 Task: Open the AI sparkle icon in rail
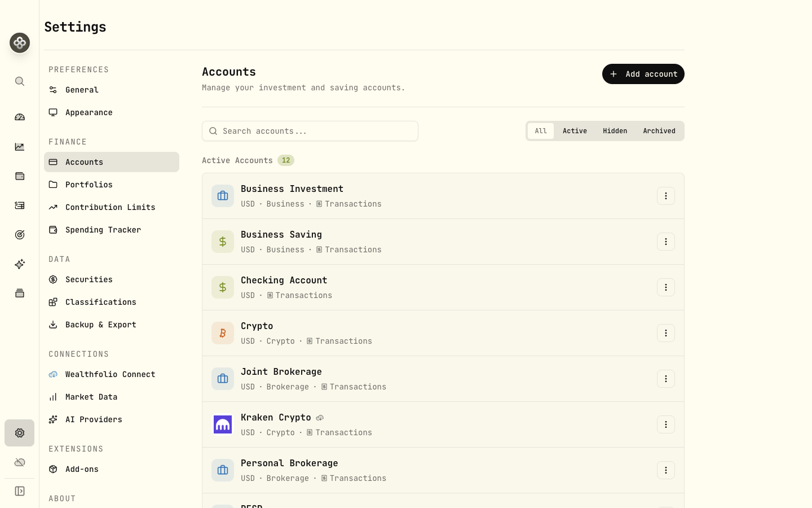click(20, 264)
